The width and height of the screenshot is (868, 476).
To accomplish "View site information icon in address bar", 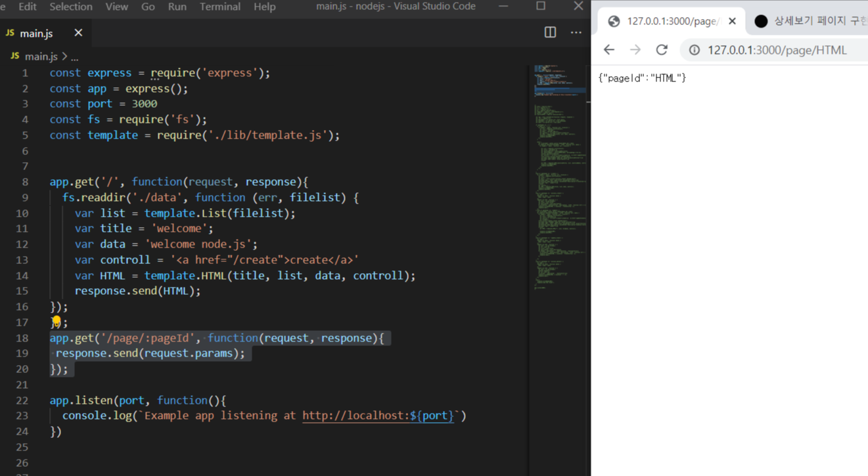I will click(x=695, y=50).
